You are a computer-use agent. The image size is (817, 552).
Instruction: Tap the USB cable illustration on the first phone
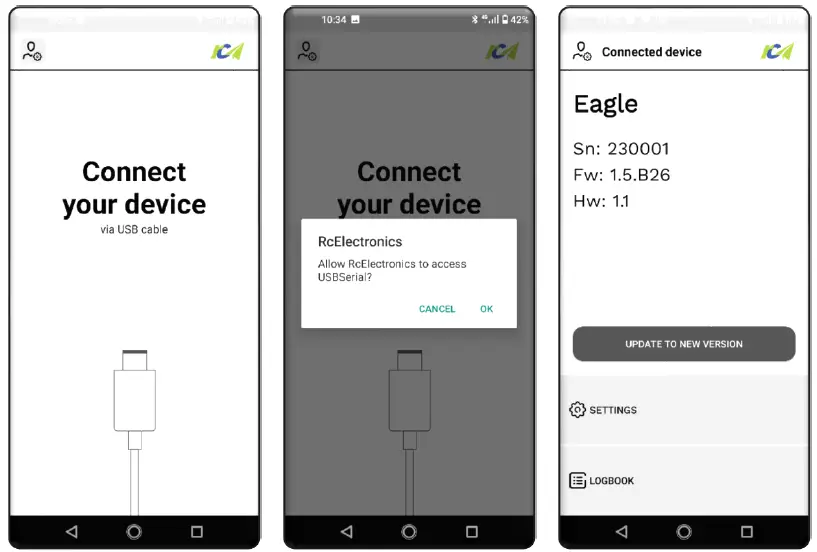[x=134, y=432]
